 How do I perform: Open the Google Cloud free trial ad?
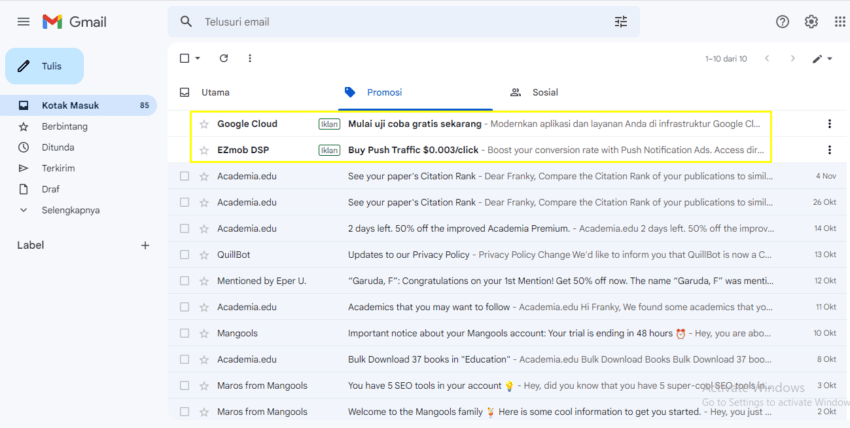415,124
